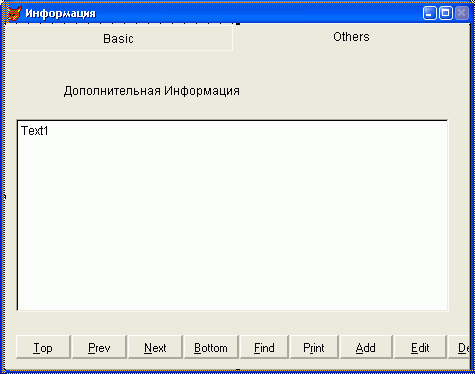Add a new record with Add
Screen dimensions: 475x374
click(366, 347)
